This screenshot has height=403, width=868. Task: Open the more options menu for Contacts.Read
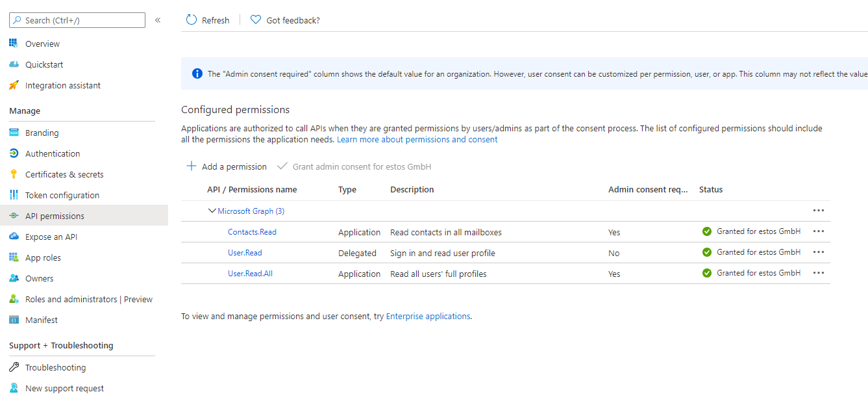pos(818,231)
